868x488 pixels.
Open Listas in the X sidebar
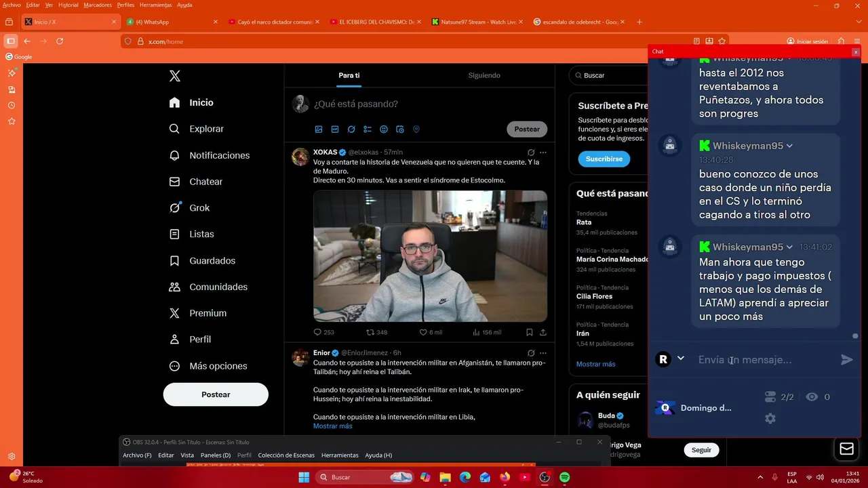pyautogui.click(x=192, y=234)
